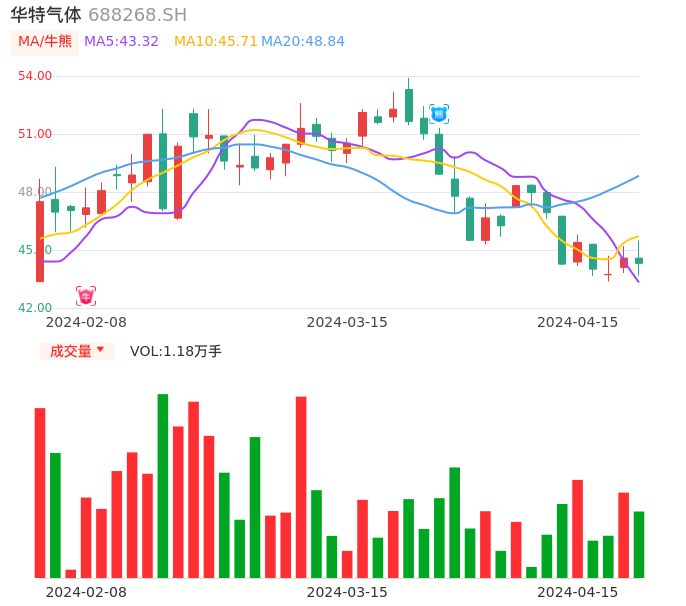The height and width of the screenshot is (606, 686).
Task: Click the 42.00 price axis label
Action: 35,308
